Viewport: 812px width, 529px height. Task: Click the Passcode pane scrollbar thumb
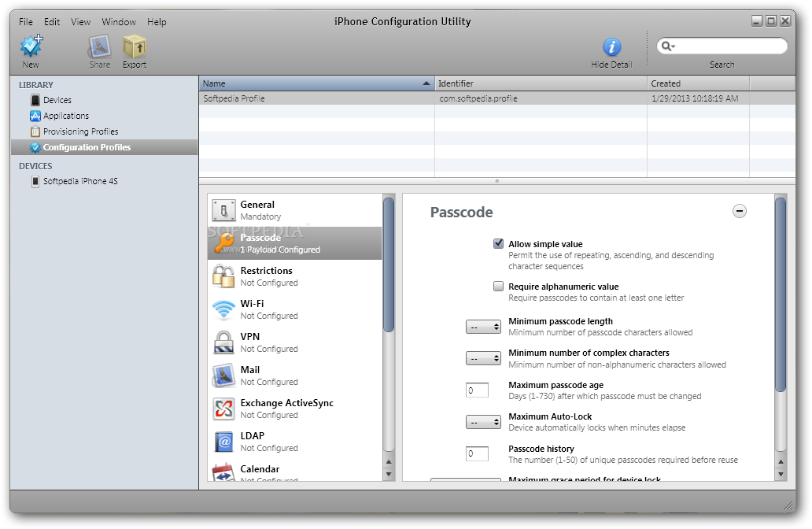pos(781,294)
